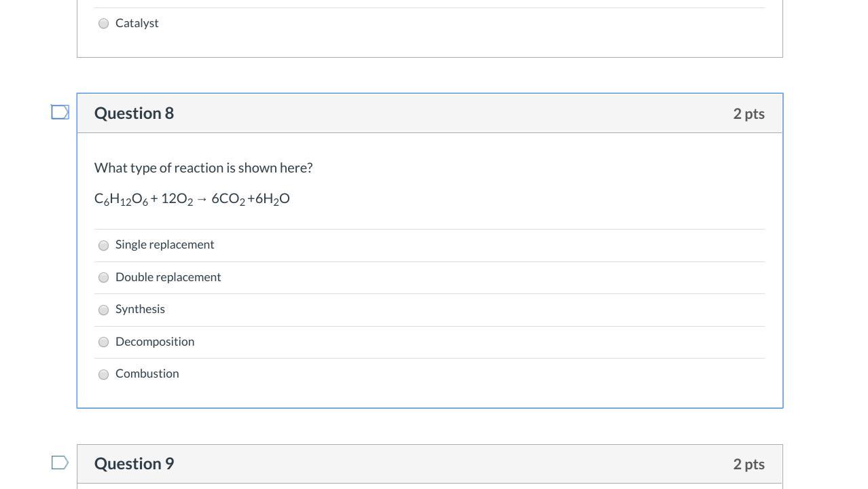The height and width of the screenshot is (489, 868).
Task: Select the Decomposition radio button
Action: (x=103, y=342)
